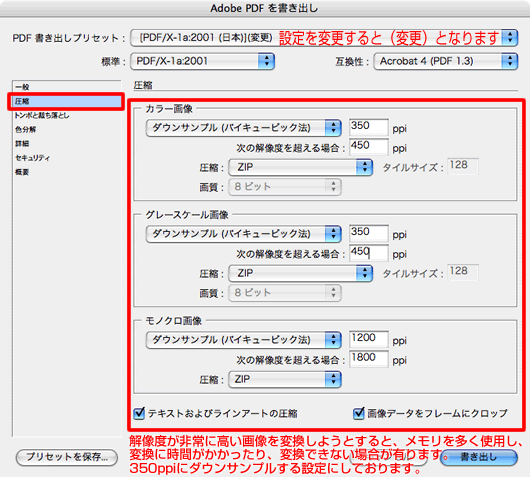Toggle 画像データをフレームにクロップ checkbox
Screen dimensions: 530x477
(x=359, y=413)
